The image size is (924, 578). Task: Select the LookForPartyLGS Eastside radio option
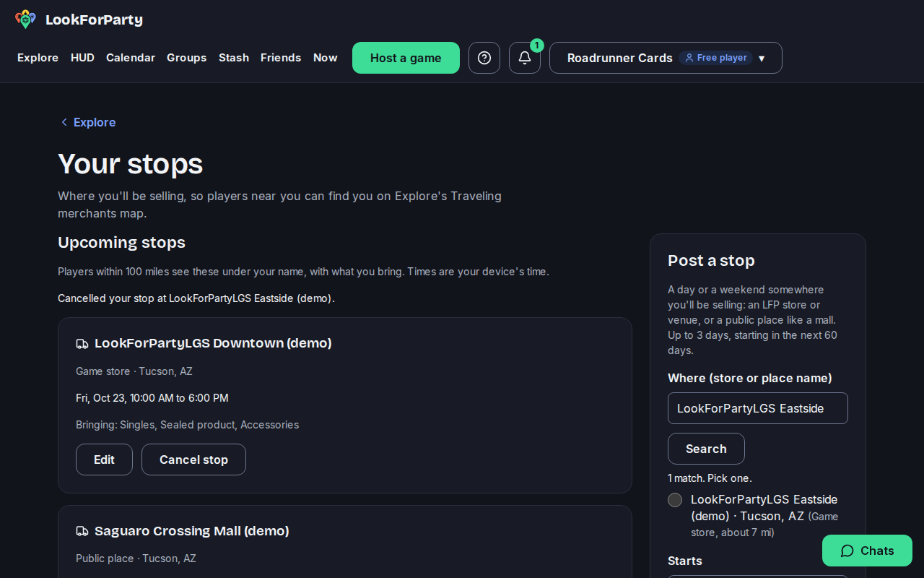[675, 500]
